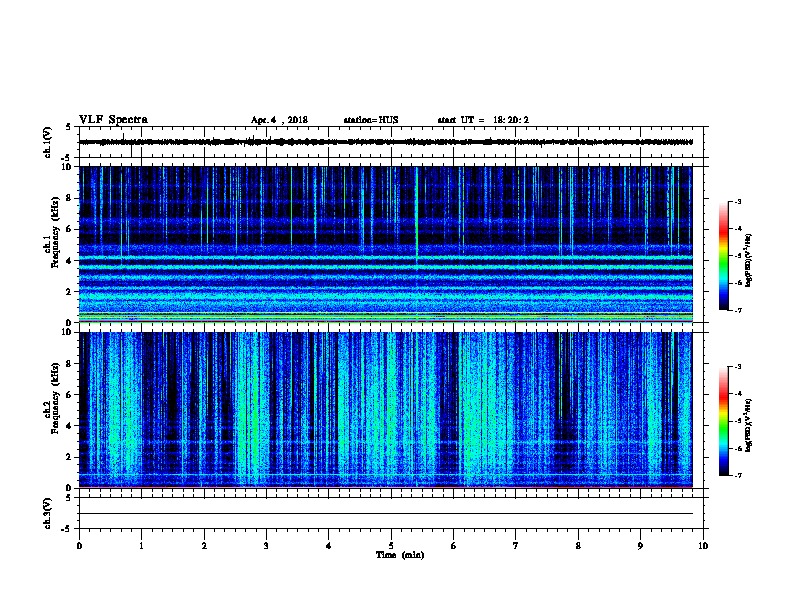Click the "7" tick label on time axis
The height and width of the screenshot is (612, 792).
516,546
